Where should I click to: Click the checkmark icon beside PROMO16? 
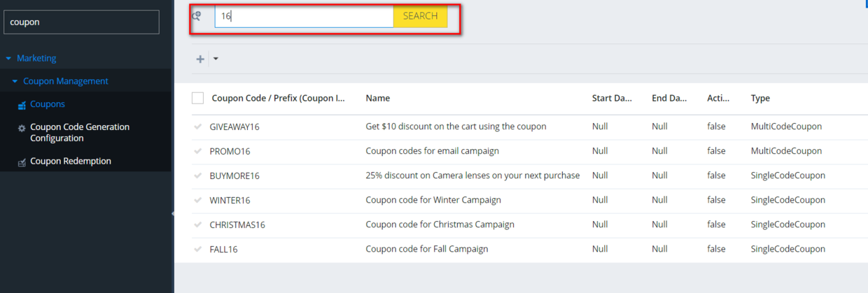198,151
